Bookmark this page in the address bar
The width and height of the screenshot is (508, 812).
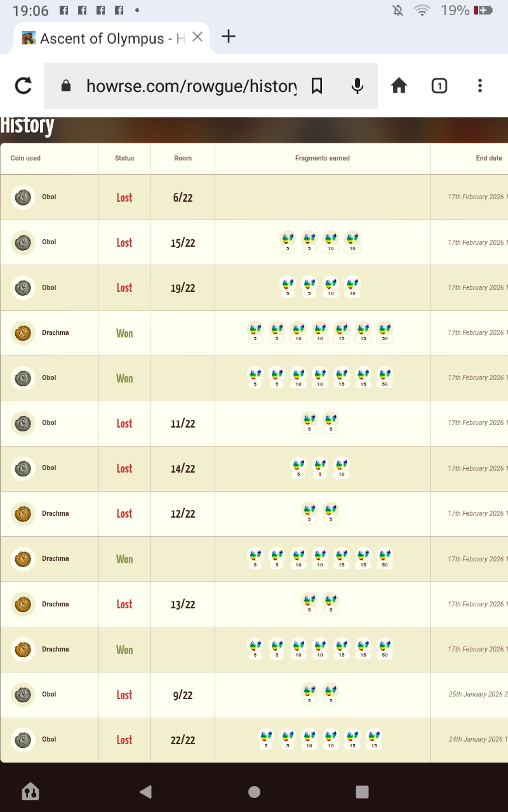coord(317,86)
